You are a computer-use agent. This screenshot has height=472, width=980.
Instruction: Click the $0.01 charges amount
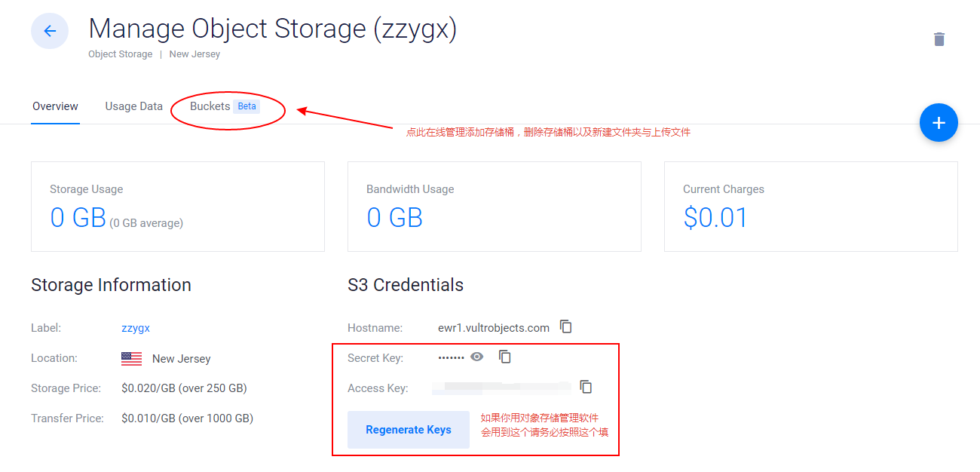click(x=715, y=218)
